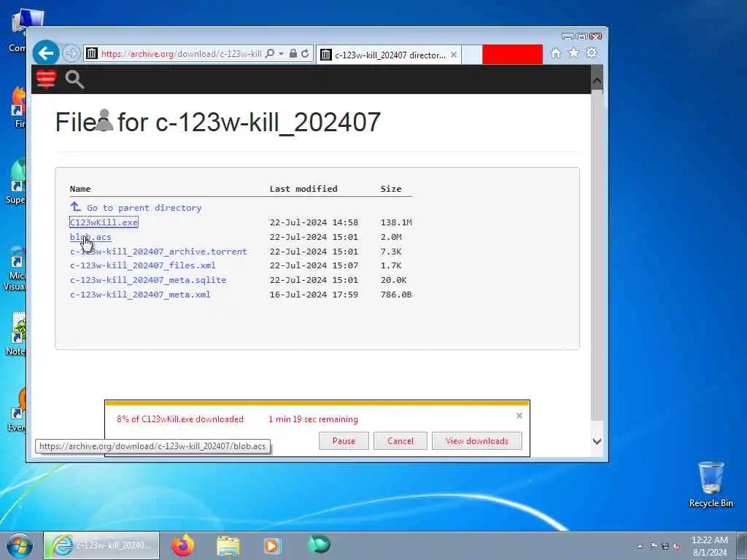The width and height of the screenshot is (747, 560).
Task: Click the archive.org site icon in address bar
Action: (x=91, y=54)
